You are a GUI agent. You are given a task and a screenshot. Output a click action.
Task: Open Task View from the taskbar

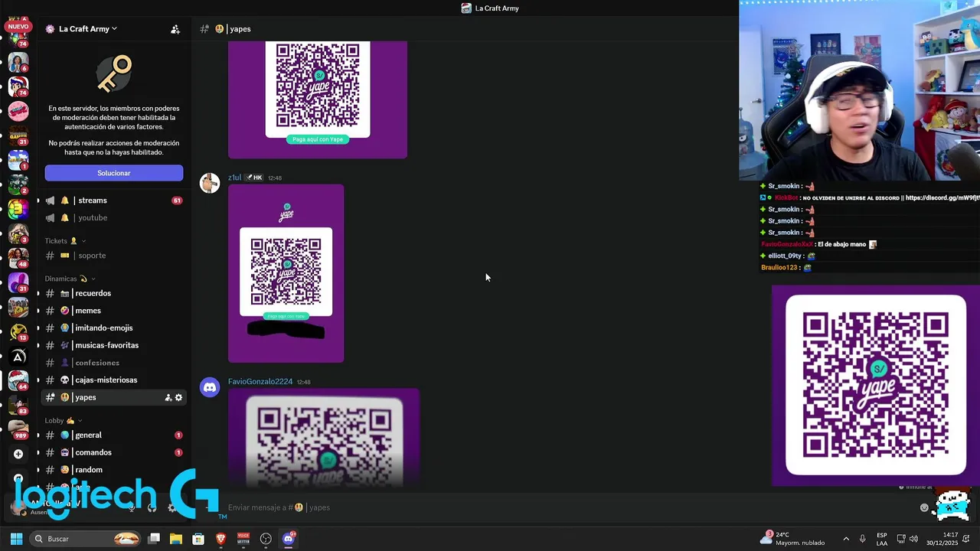click(x=154, y=539)
